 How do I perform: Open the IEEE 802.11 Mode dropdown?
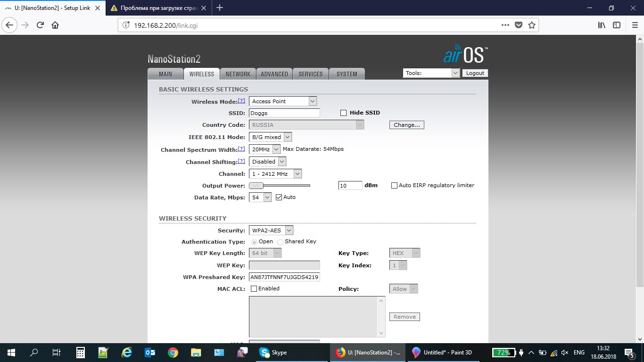(x=271, y=137)
